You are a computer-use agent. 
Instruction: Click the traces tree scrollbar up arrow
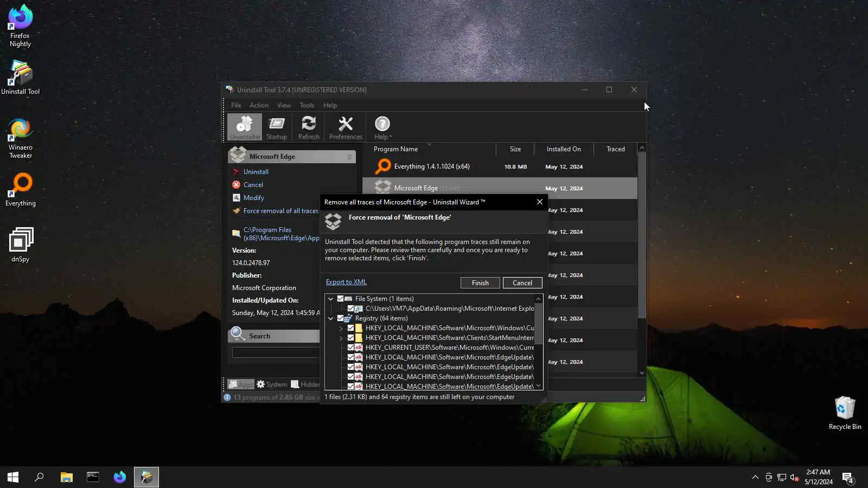(x=538, y=298)
